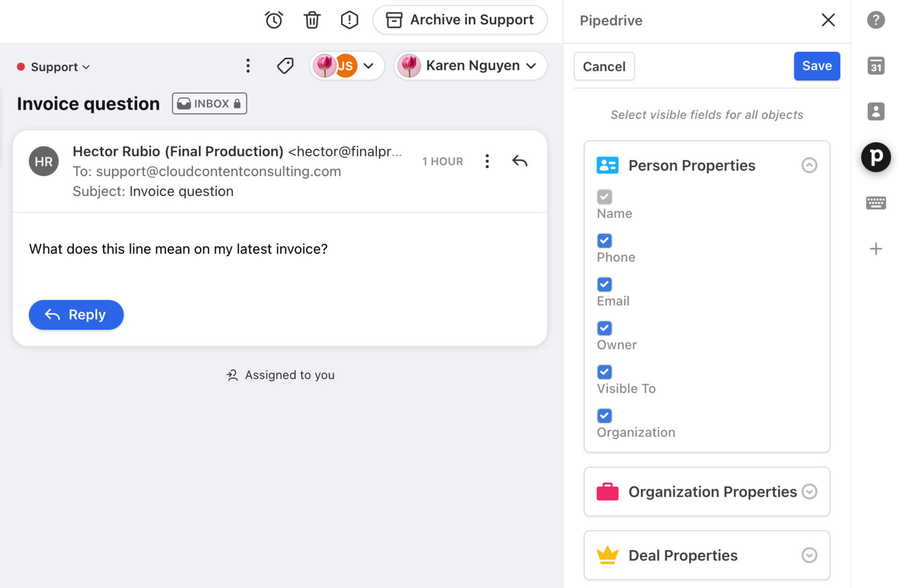
Task: Open the Support status dropdown
Action: (x=54, y=67)
